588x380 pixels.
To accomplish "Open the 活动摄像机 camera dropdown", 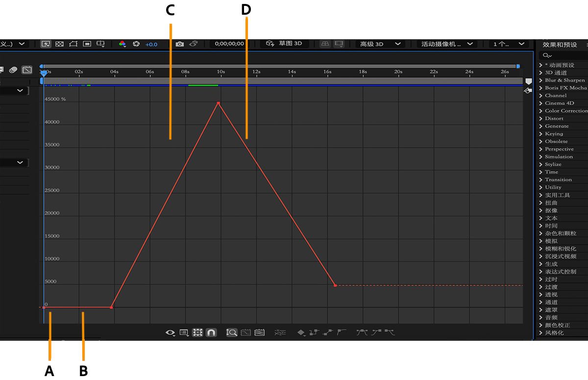I will tap(447, 44).
